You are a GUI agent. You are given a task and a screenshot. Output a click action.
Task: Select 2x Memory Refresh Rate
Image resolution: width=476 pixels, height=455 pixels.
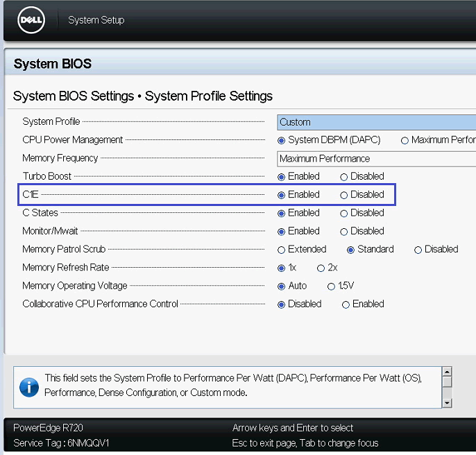coord(321,268)
